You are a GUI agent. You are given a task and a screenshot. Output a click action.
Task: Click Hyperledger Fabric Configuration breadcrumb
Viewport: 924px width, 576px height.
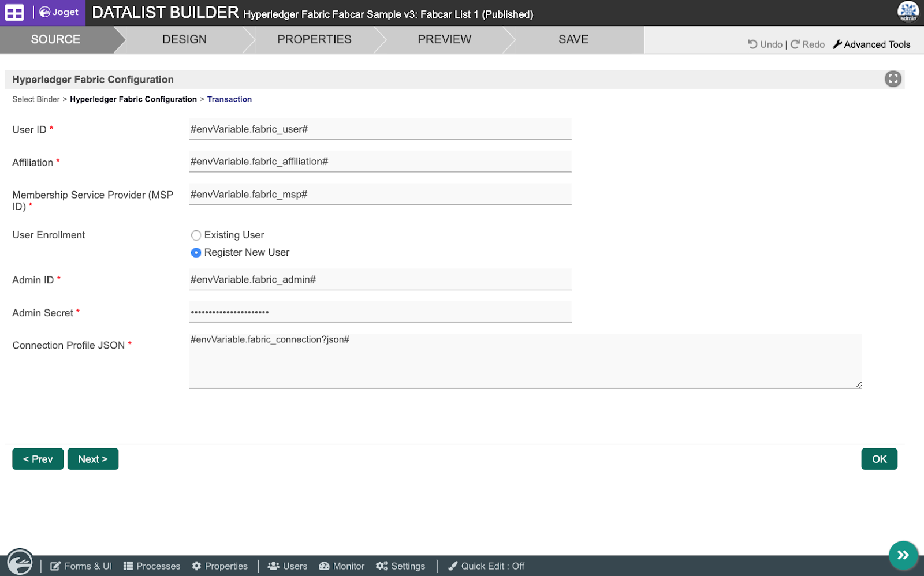pos(133,99)
